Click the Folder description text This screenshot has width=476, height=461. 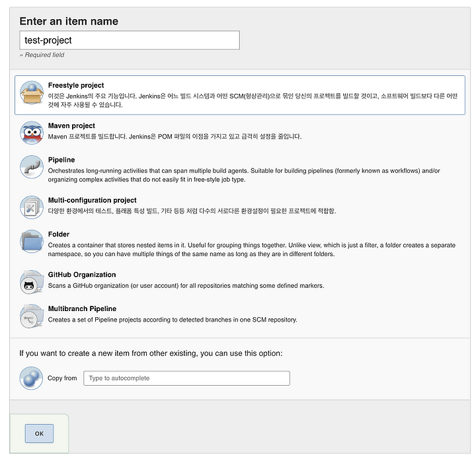[252, 250]
